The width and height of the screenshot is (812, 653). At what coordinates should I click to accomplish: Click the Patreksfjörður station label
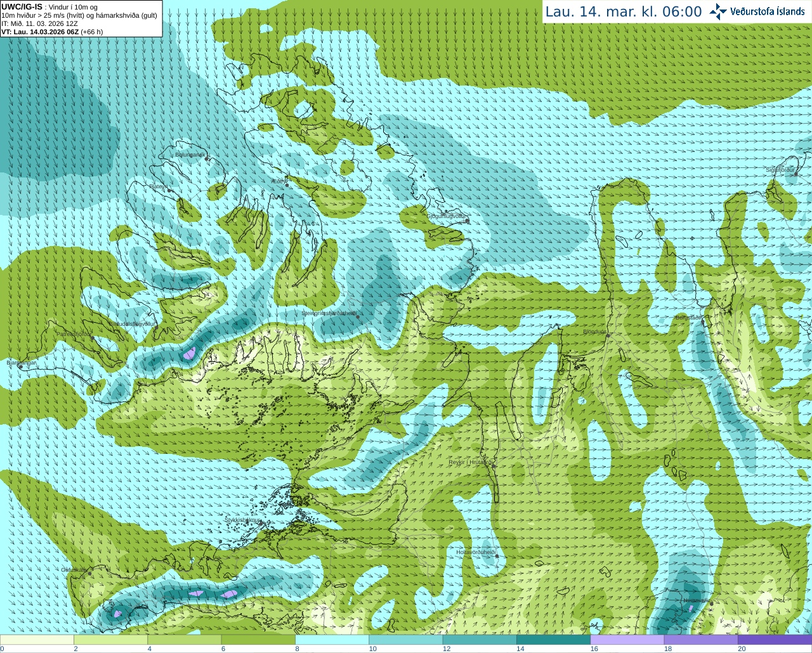point(74,333)
